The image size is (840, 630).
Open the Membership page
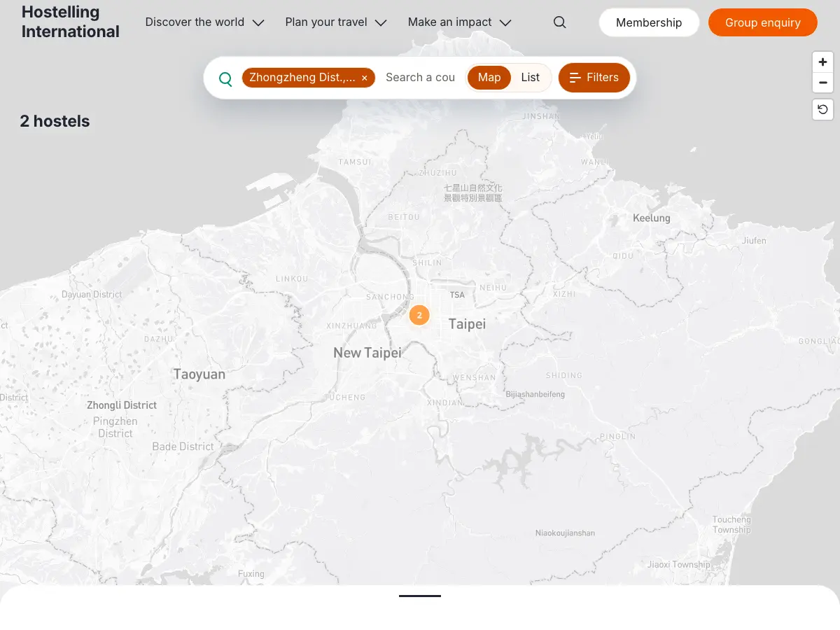649,22
